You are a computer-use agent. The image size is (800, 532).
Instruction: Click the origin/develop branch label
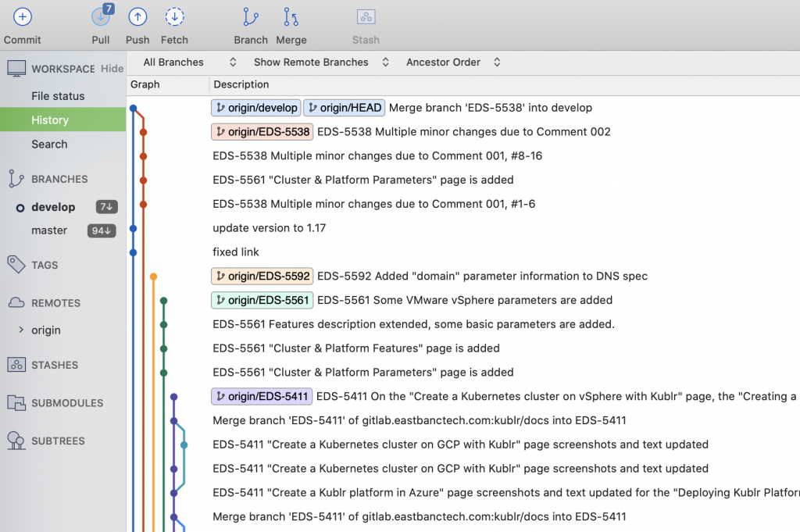pos(256,108)
